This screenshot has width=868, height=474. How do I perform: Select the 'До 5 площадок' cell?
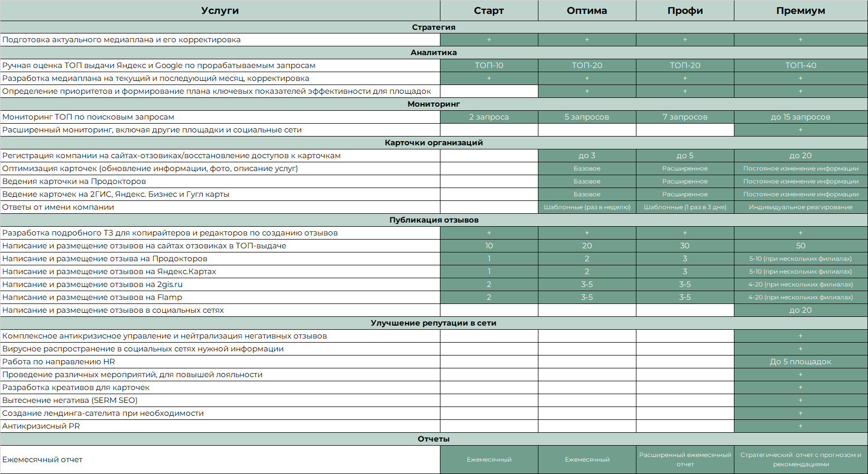point(800,362)
